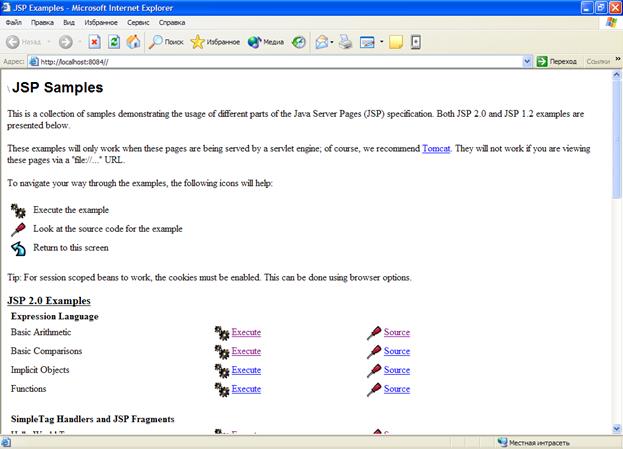
Task: Open the Сервис menu
Action: [138, 21]
